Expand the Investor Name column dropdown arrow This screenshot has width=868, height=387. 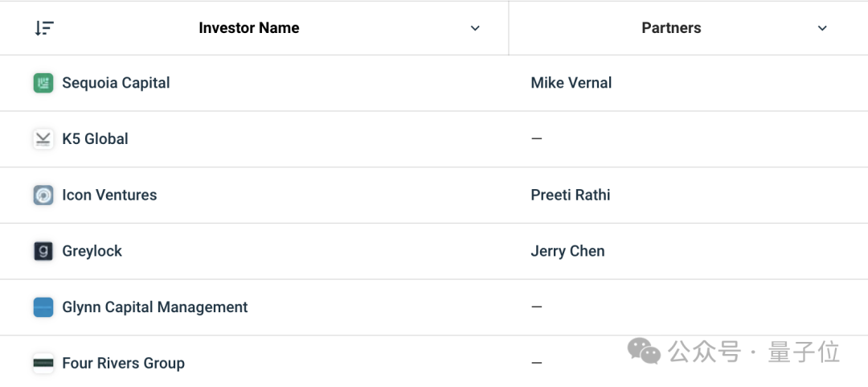point(475,28)
